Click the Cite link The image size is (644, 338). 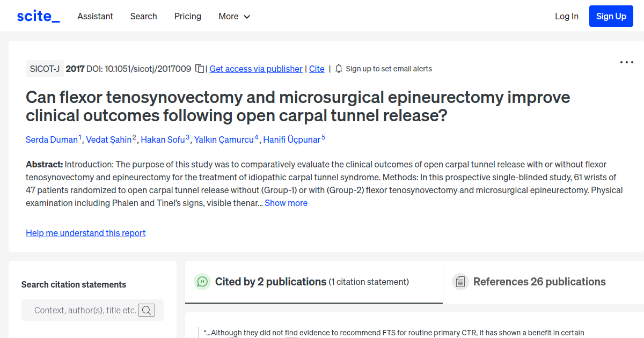click(316, 69)
